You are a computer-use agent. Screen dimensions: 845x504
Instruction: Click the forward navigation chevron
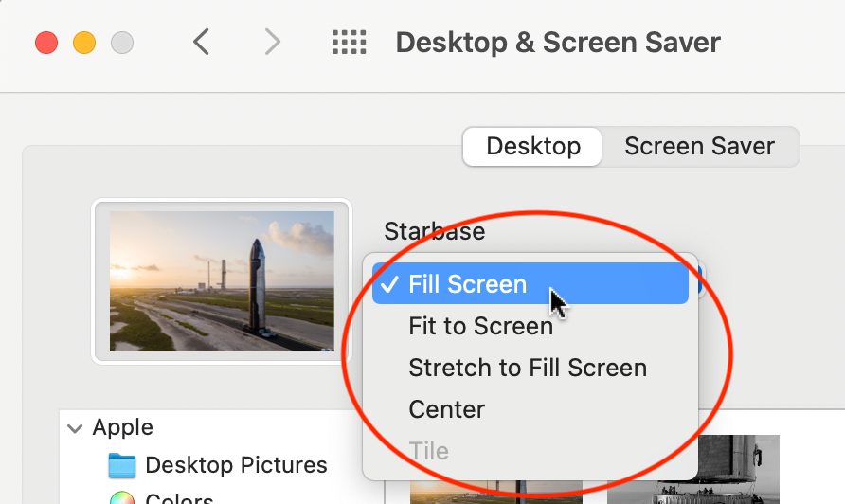pyautogui.click(x=272, y=42)
